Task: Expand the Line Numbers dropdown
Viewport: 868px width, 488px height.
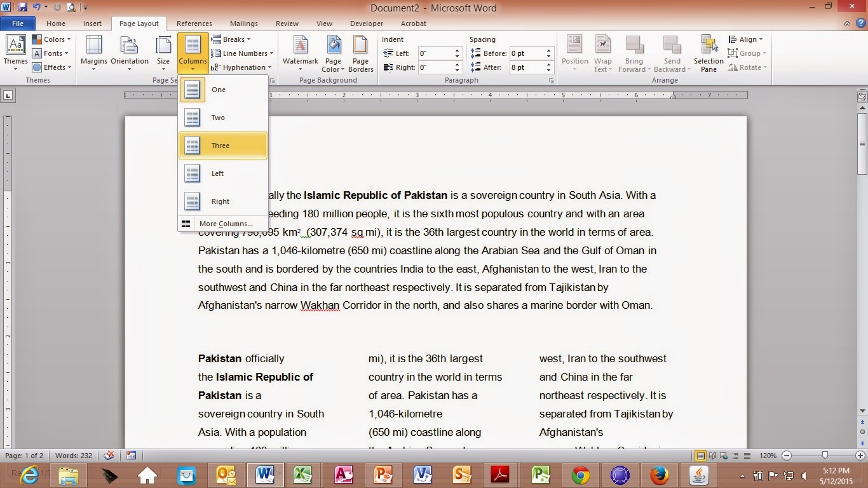Action: tap(243, 53)
